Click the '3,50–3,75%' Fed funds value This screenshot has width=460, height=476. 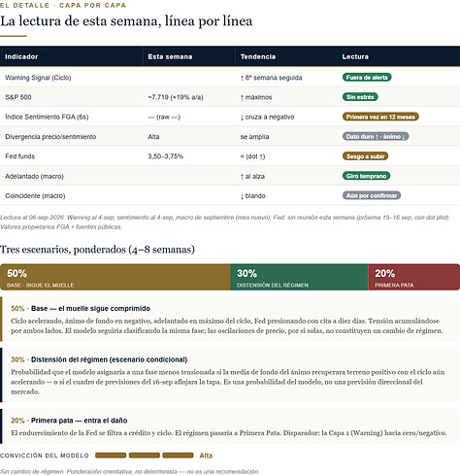coord(166,156)
